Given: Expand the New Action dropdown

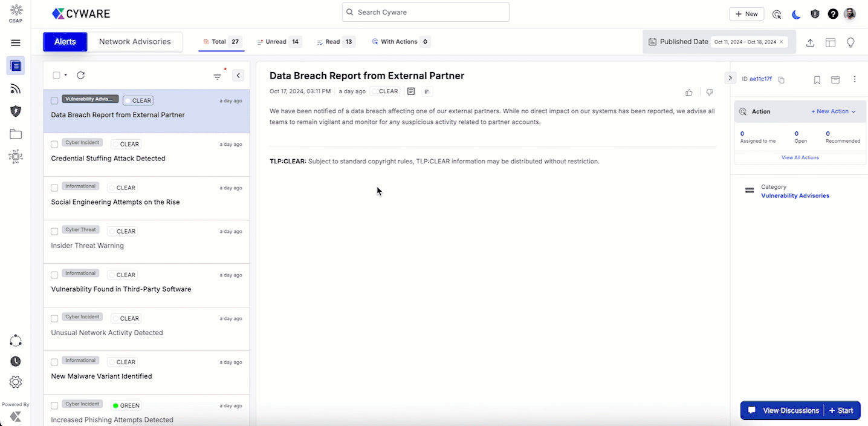Looking at the screenshot, I should click(x=833, y=111).
